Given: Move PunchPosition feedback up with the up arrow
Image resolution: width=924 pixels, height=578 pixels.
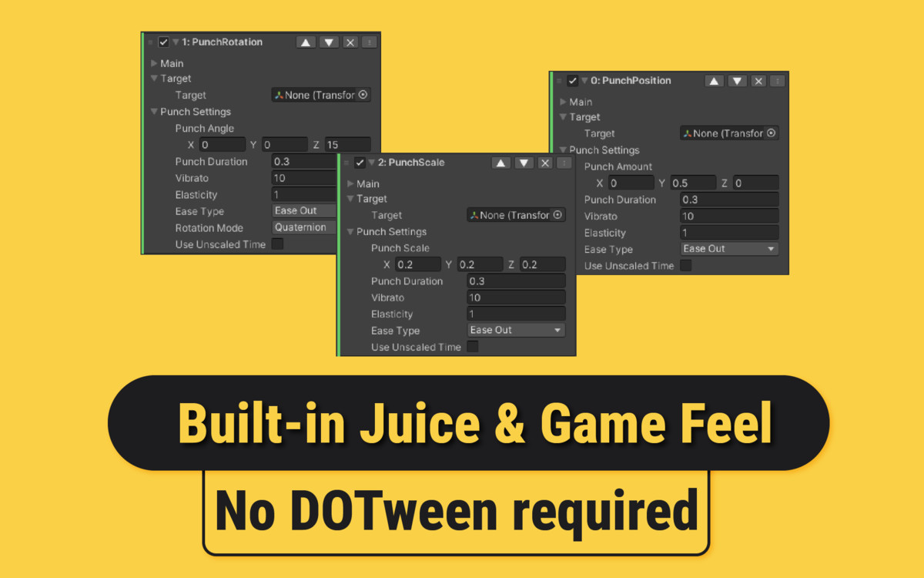Looking at the screenshot, I should pyautogui.click(x=715, y=81).
